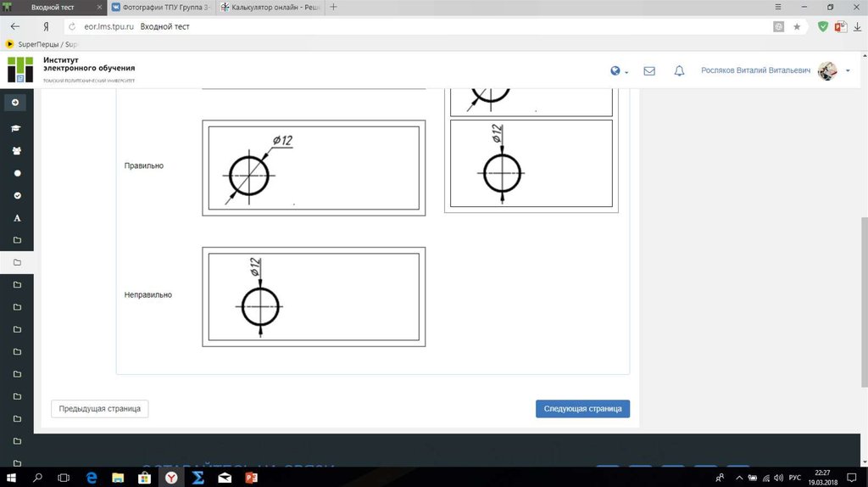Open PowerPoint from the Windows taskbar

(251, 478)
